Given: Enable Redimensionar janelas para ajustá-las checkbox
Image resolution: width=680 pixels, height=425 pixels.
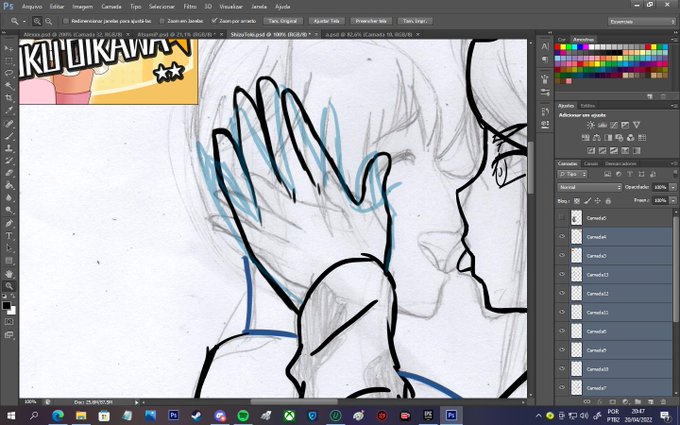Looking at the screenshot, I should click(66, 21).
